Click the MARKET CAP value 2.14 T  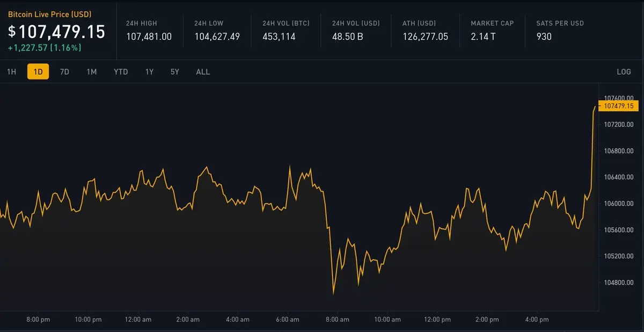pyautogui.click(x=484, y=37)
